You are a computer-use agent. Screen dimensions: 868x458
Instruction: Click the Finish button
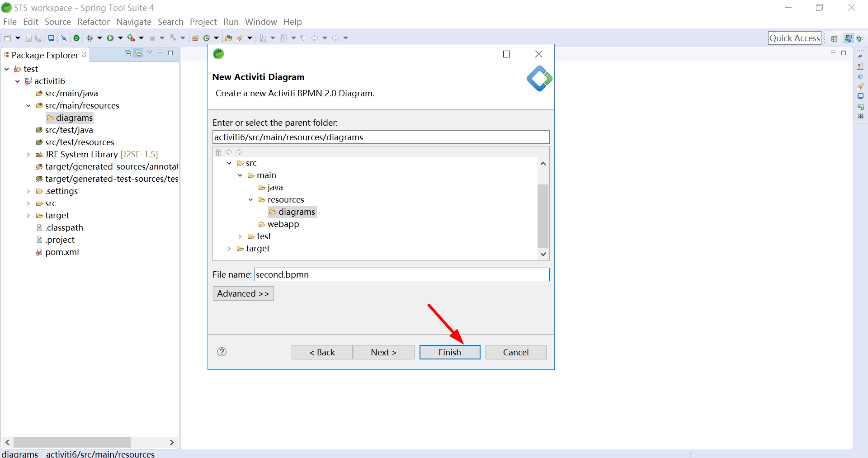click(x=450, y=352)
